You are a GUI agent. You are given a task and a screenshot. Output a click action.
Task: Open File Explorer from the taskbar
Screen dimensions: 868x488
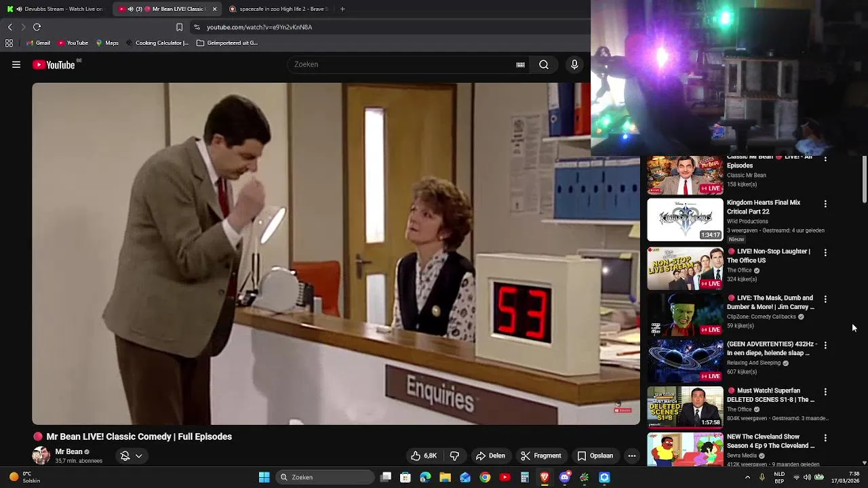point(445,477)
